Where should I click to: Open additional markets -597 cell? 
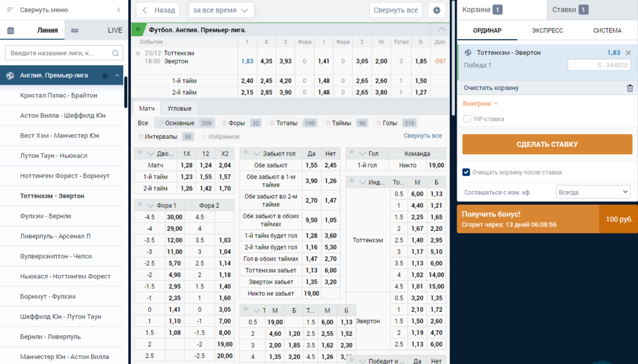[x=440, y=62]
